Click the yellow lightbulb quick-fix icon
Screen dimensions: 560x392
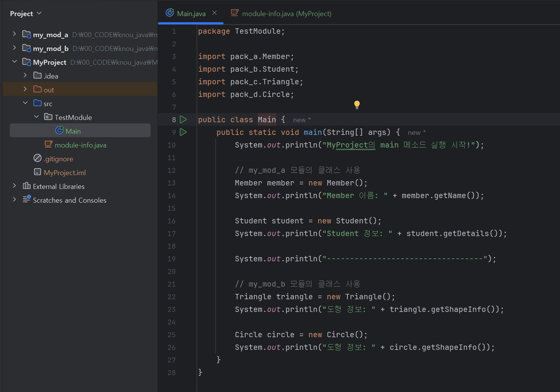point(357,104)
